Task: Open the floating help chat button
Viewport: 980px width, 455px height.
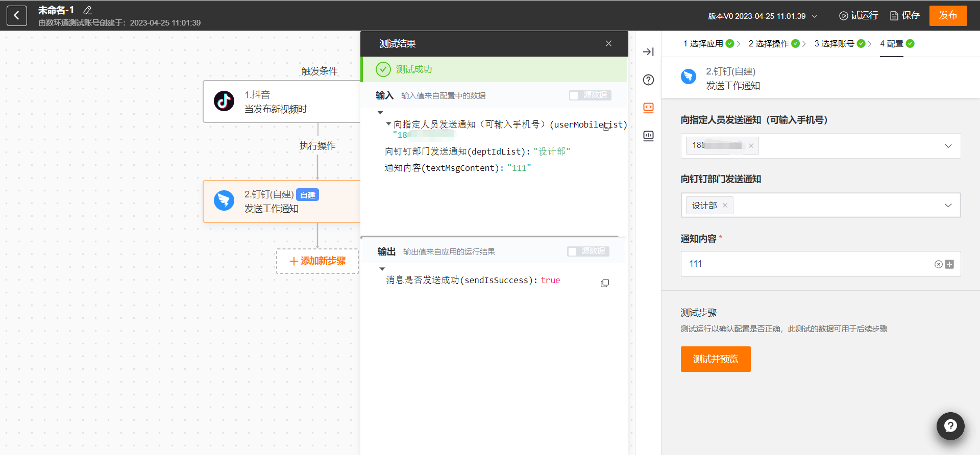Action: pos(950,426)
